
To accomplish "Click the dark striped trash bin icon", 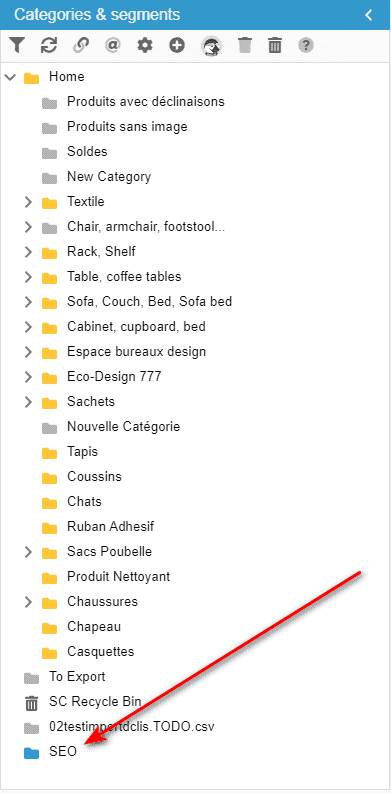I will (x=275, y=46).
